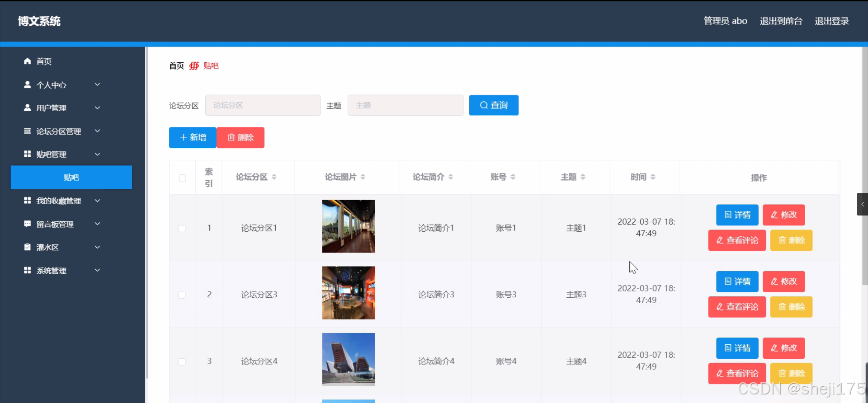Image resolution: width=868 pixels, height=403 pixels.
Task: Click the 博文系统 title in header
Action: click(x=39, y=21)
